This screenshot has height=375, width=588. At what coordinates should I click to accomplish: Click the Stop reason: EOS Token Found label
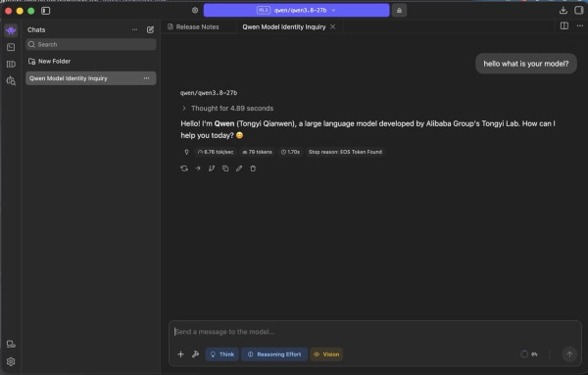[345, 152]
